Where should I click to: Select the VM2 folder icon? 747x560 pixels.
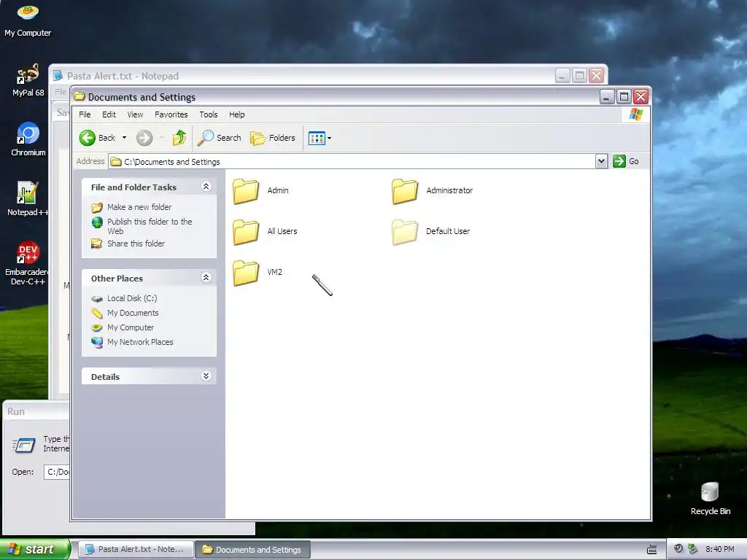point(246,273)
